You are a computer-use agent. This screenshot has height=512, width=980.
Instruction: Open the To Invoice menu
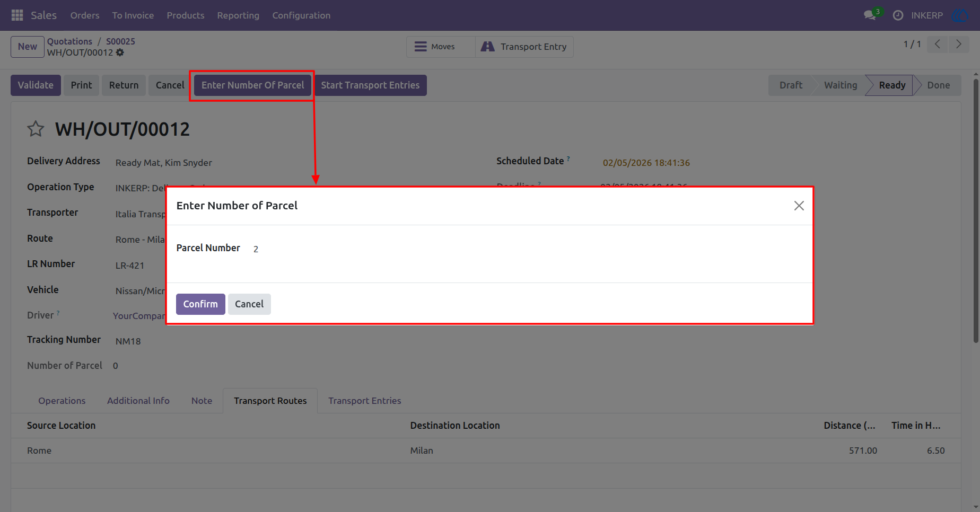[x=133, y=15]
